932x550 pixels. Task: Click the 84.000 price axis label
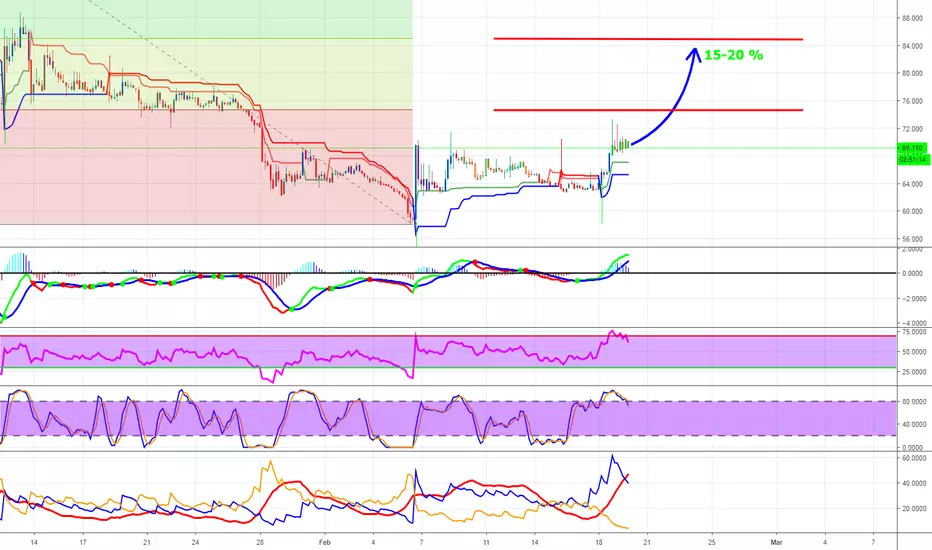click(912, 46)
